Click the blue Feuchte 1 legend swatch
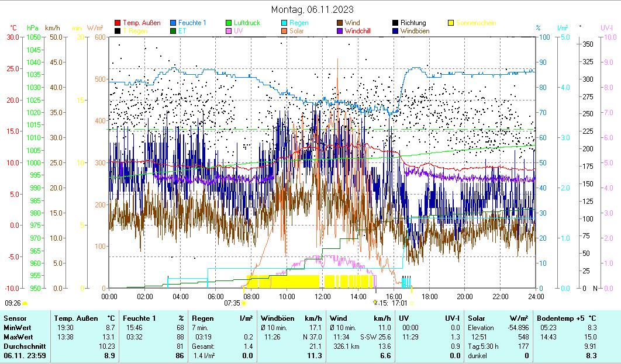The height and width of the screenshot is (364, 621). pos(173,23)
